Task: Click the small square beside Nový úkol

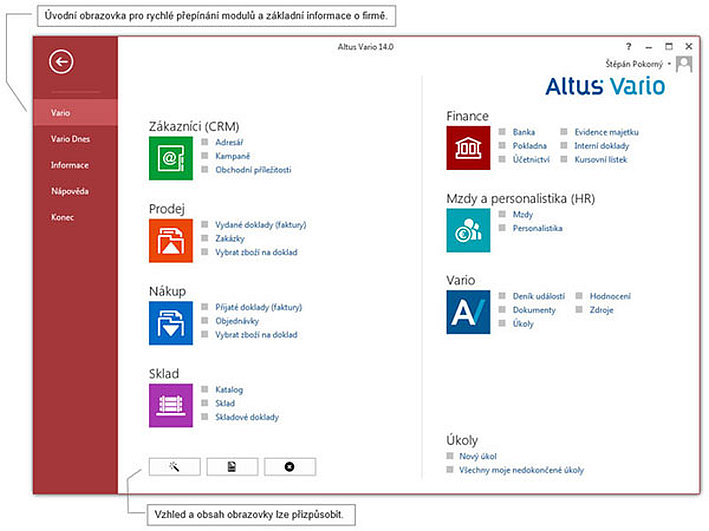Action: [x=450, y=456]
